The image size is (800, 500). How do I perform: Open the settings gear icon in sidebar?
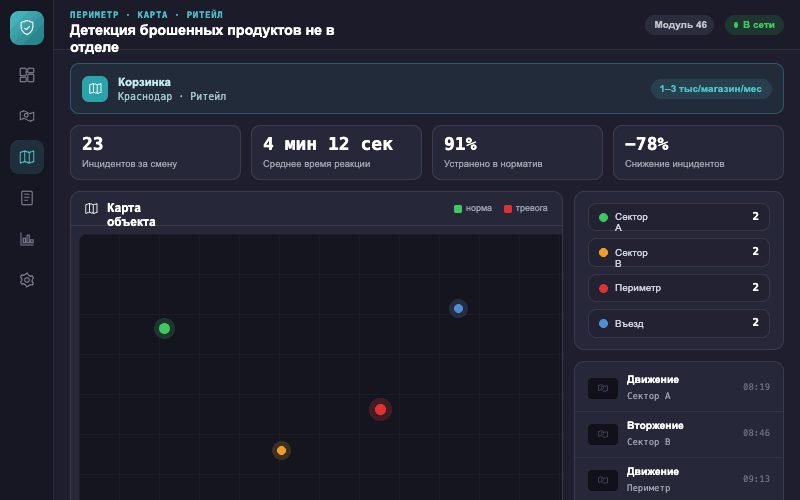point(27,280)
